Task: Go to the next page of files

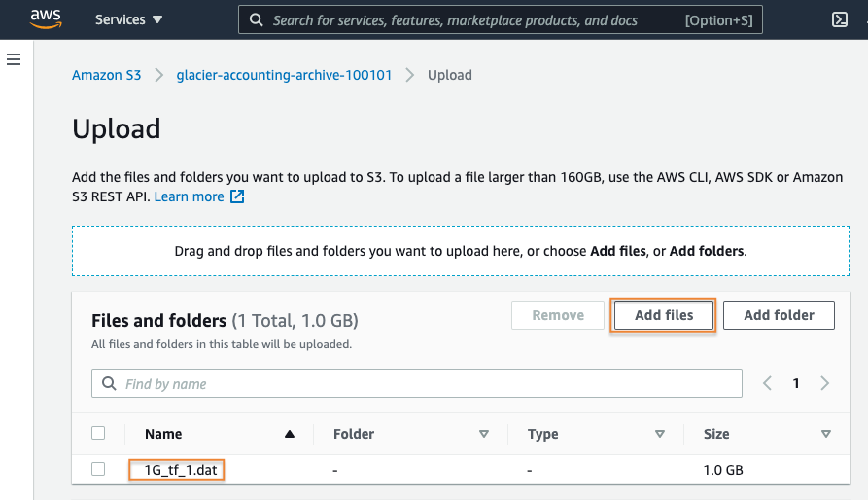Action: point(825,383)
